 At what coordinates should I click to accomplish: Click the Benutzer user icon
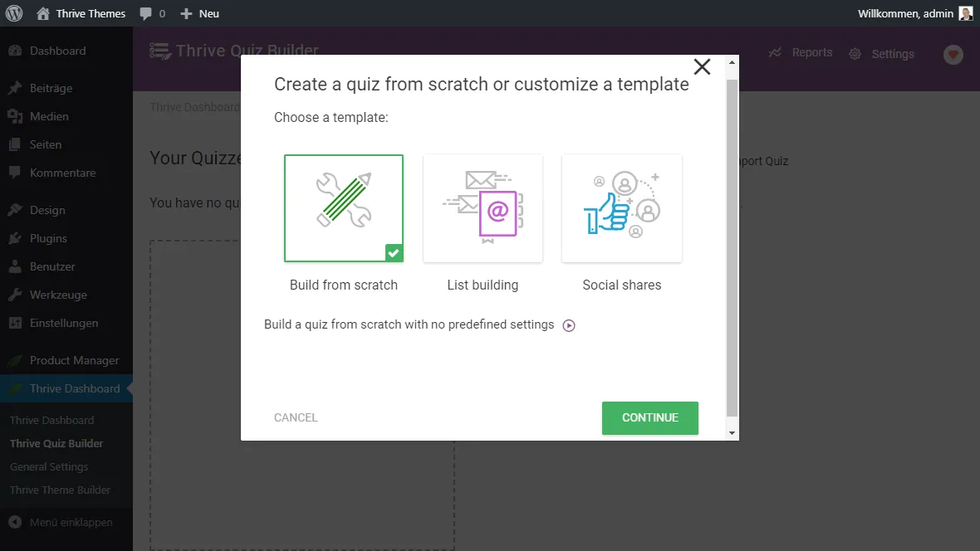pyautogui.click(x=15, y=266)
